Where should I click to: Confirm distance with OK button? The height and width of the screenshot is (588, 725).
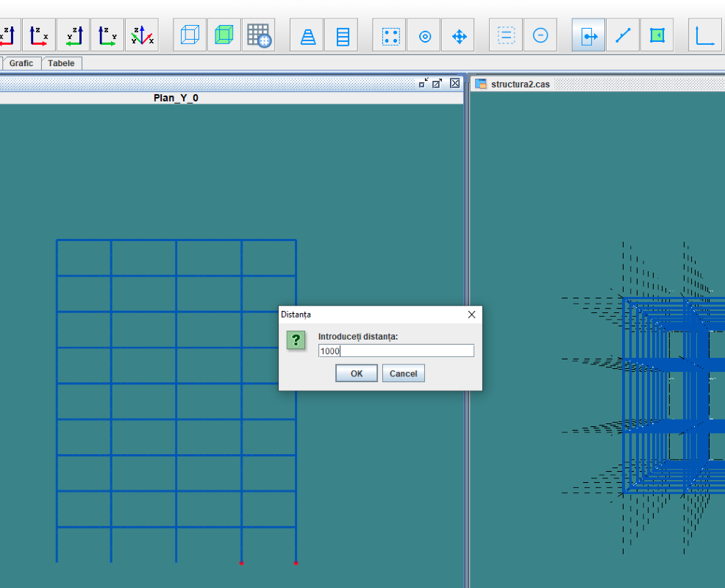[x=357, y=373]
